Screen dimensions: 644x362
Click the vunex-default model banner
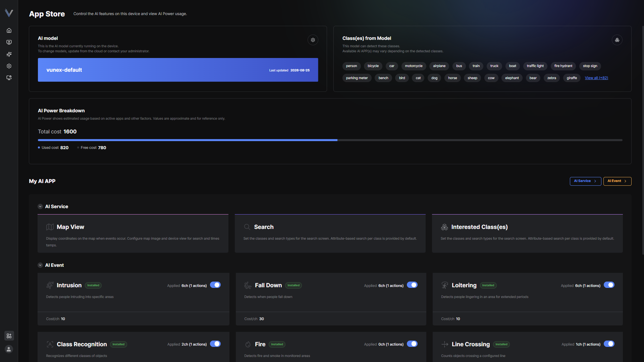178,70
